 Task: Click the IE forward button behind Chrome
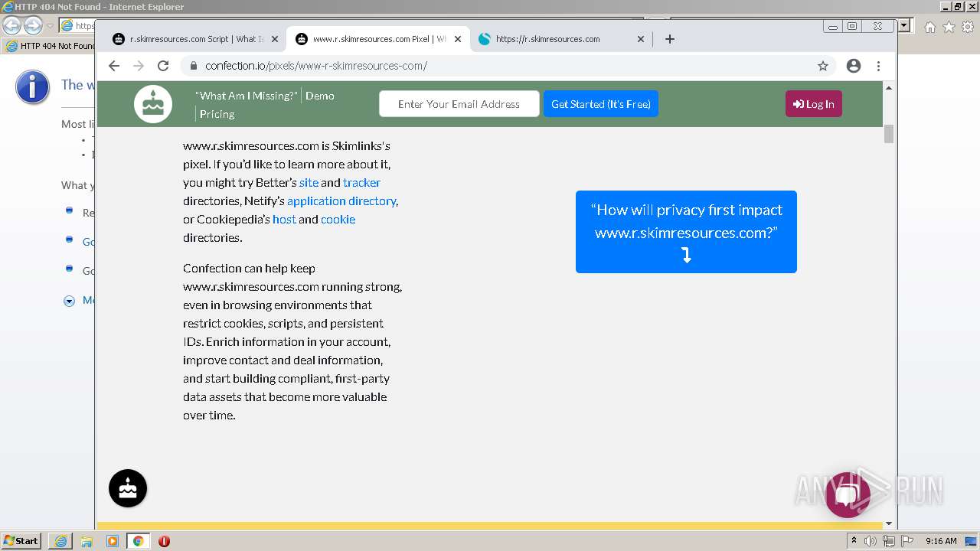(x=33, y=26)
